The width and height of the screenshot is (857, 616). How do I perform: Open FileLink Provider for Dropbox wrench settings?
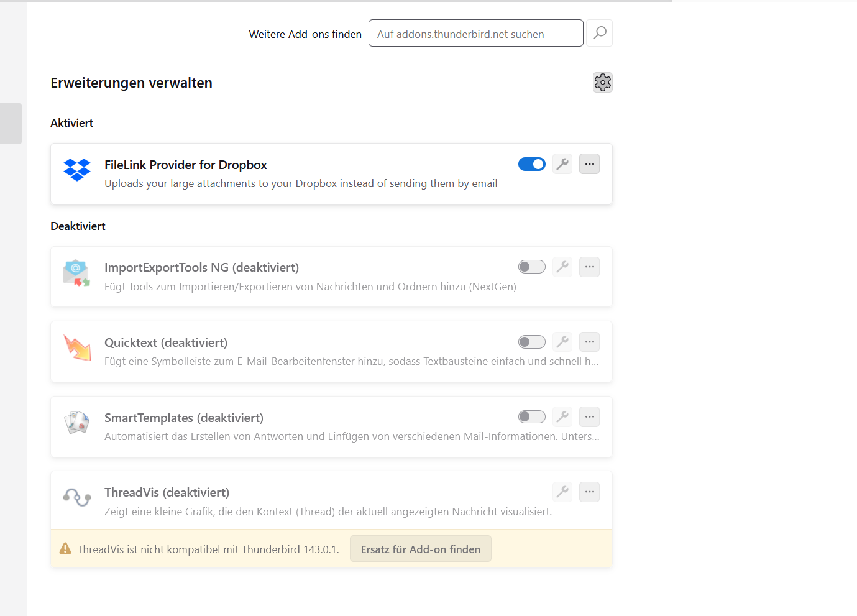pyautogui.click(x=562, y=164)
